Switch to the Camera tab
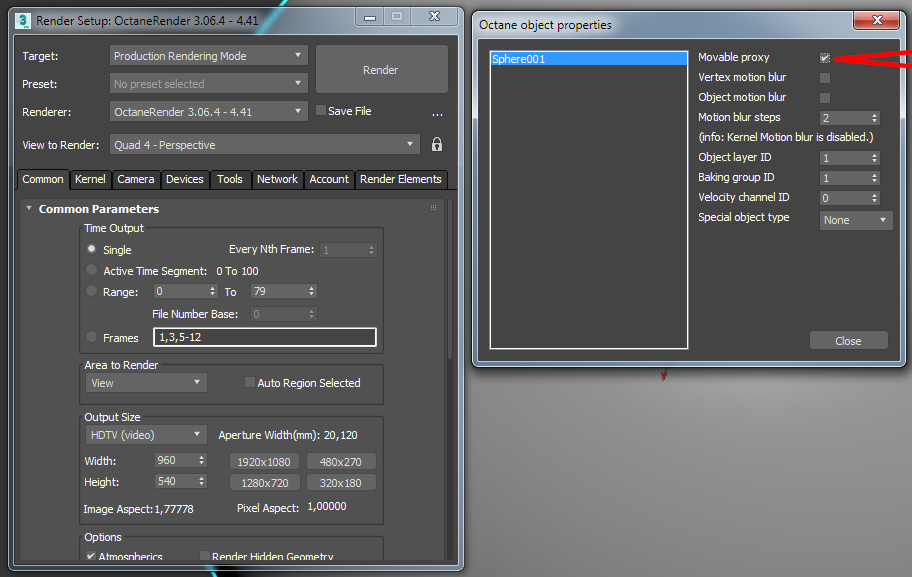This screenshot has width=912, height=577. point(136,179)
